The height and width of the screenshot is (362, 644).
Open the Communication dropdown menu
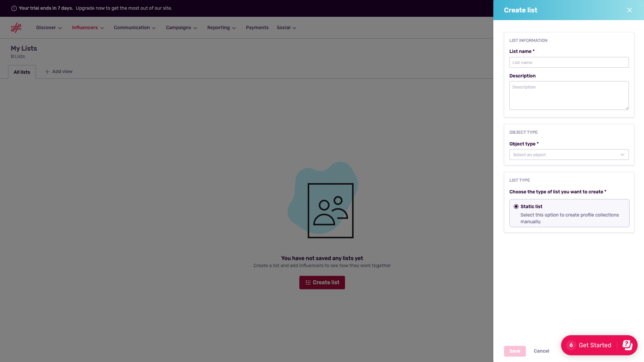135,28
